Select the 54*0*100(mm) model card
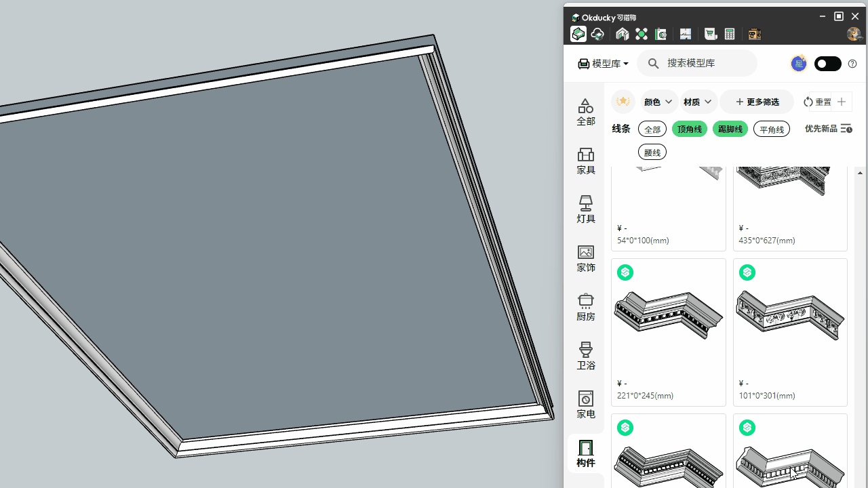868x488 pixels. pos(669,207)
